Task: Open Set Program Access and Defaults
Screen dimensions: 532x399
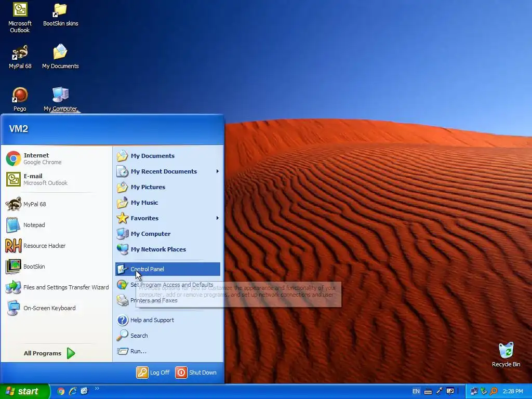Action: pos(168,285)
